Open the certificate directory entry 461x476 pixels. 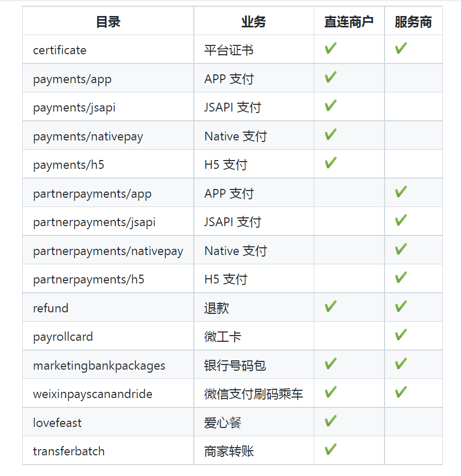(x=59, y=50)
